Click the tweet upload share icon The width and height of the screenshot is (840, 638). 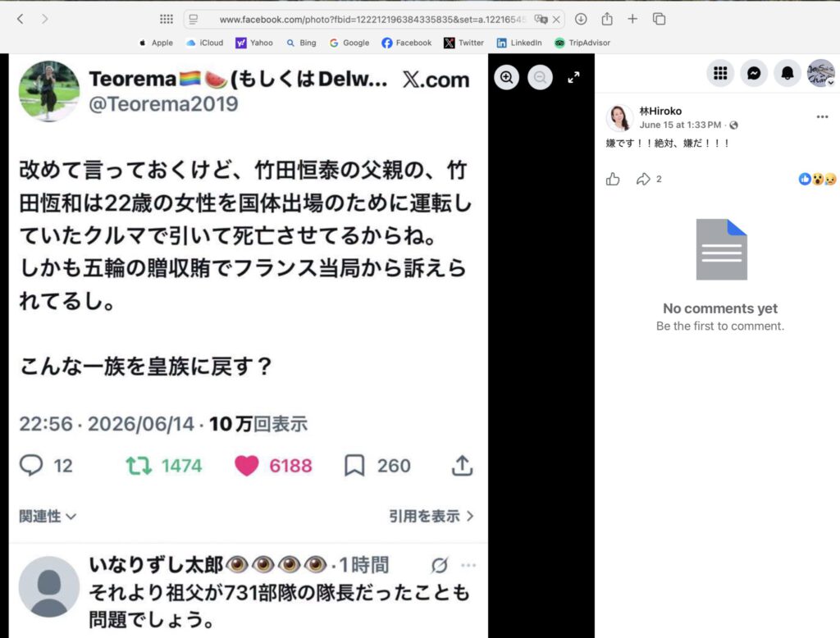[462, 466]
